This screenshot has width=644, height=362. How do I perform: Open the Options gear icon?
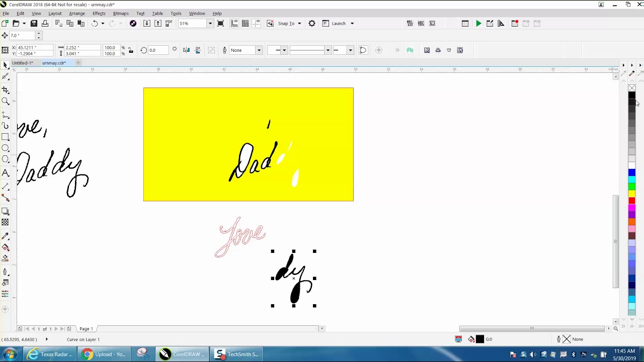tap(312, 23)
